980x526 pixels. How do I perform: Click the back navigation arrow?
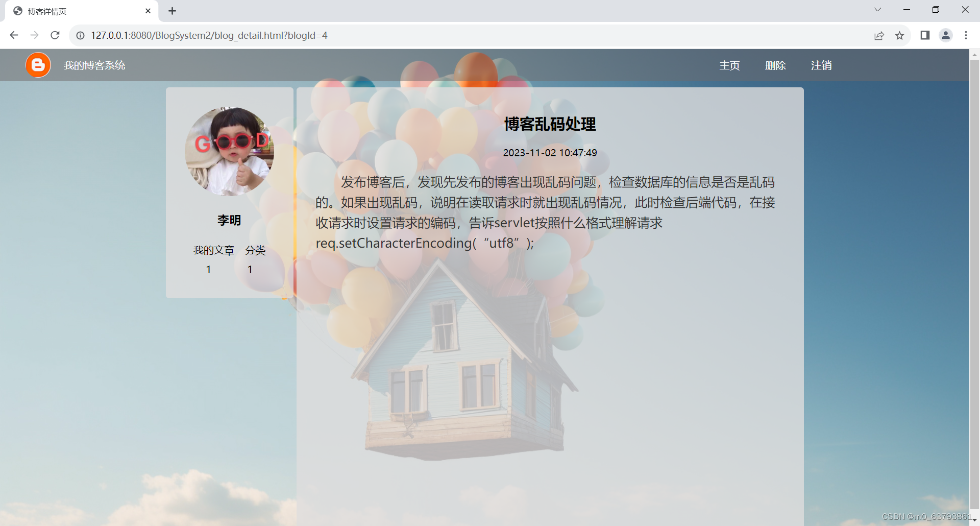(x=14, y=35)
